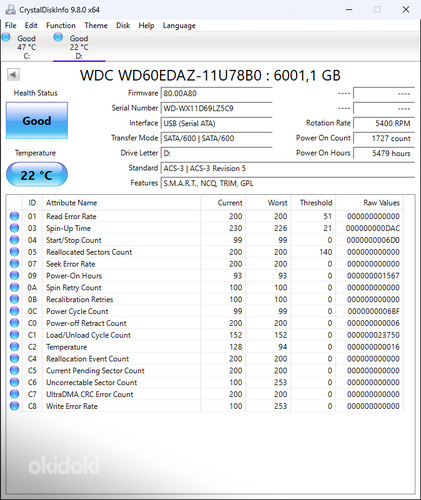Click the D: drive blue status orb
Screen dimensions: 421x500
pos(58,37)
